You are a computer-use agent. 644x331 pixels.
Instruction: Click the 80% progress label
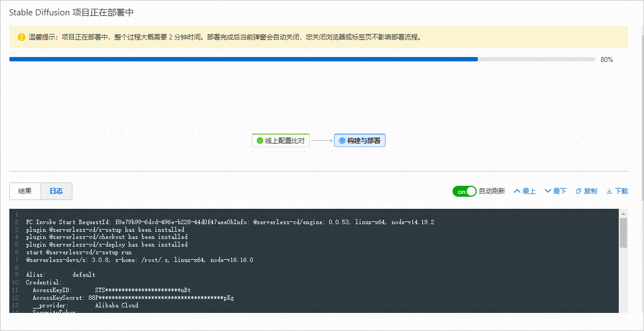(x=607, y=60)
